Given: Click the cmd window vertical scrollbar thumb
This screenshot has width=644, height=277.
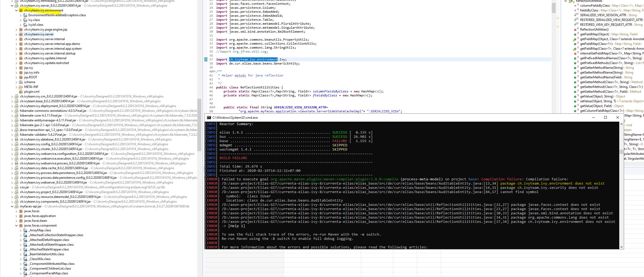Looking at the screenshot, I should [621, 152].
